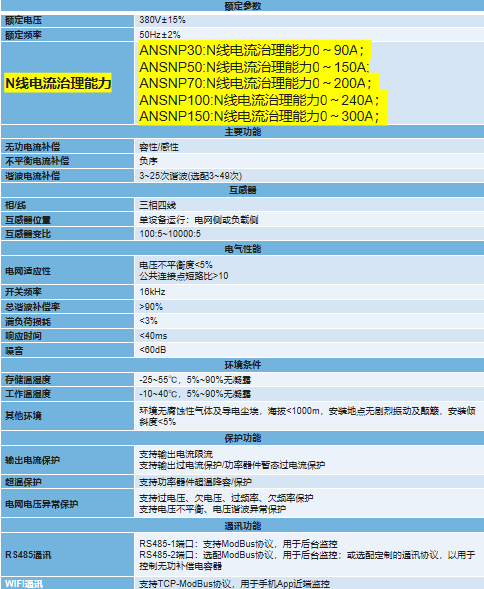Click the '50Hz±2%' value
This screenshot has height=589, width=484.
(160, 35)
